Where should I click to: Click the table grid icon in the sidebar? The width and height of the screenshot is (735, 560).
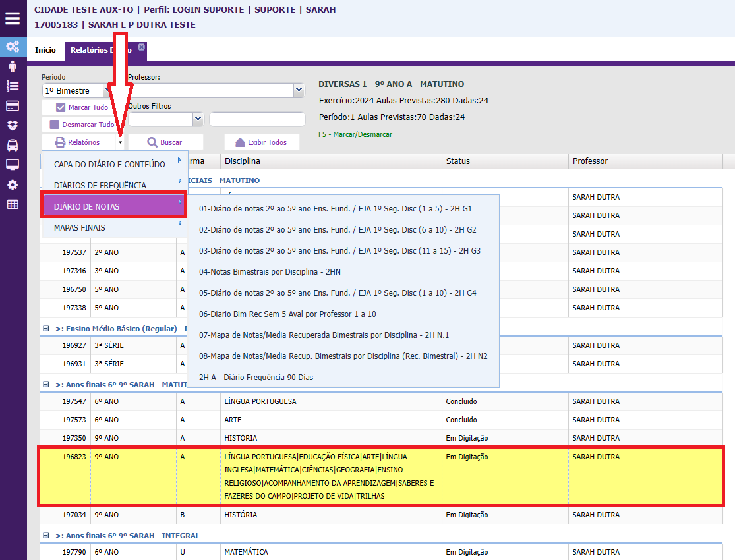pyautogui.click(x=13, y=204)
